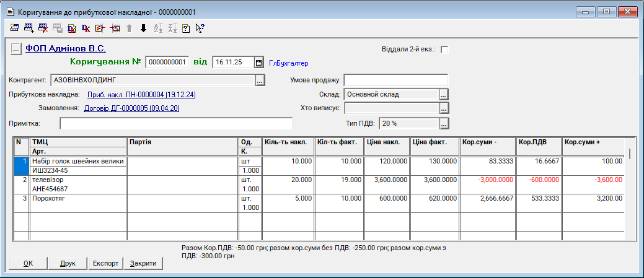Open the Контрагент selection ellipsis button
The height and width of the screenshot is (278, 644).
260,80
